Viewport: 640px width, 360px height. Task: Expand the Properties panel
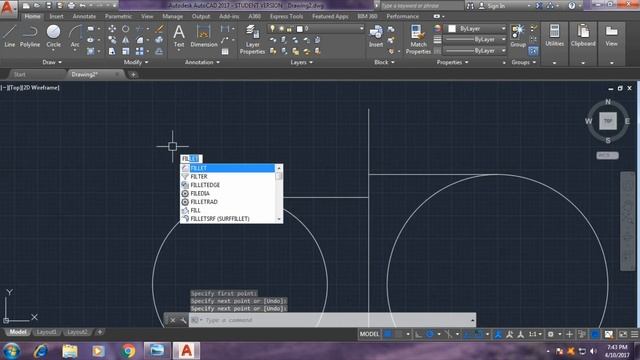coord(452,62)
